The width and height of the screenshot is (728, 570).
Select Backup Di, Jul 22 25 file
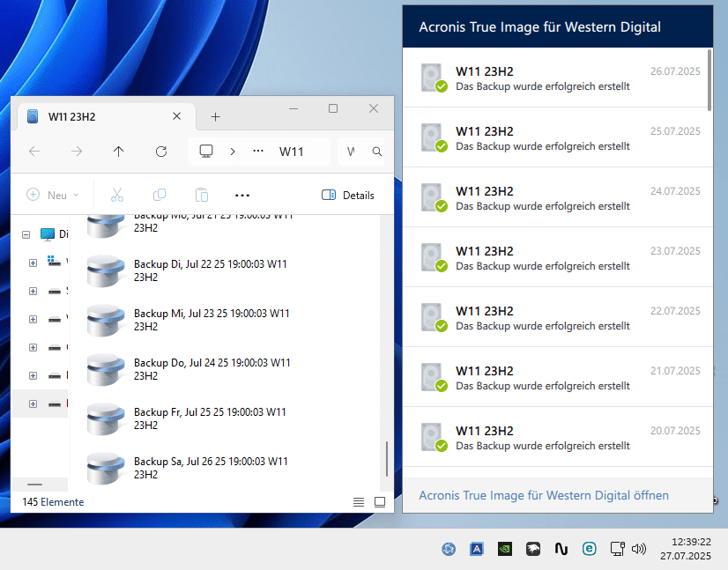[x=211, y=270]
